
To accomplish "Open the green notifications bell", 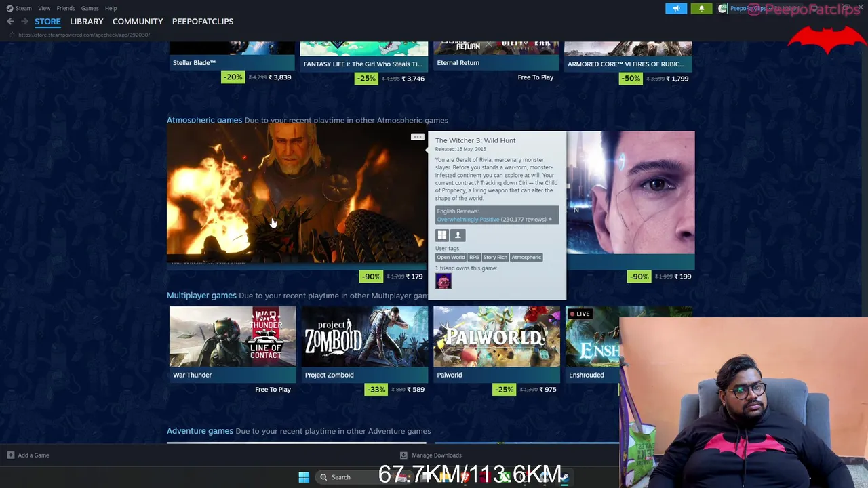I will point(701,8).
